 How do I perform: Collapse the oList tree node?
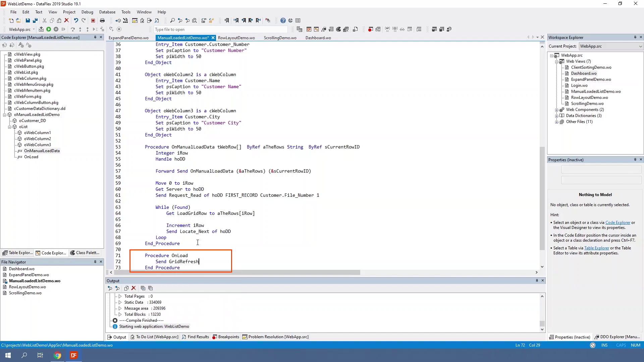(x=10, y=127)
